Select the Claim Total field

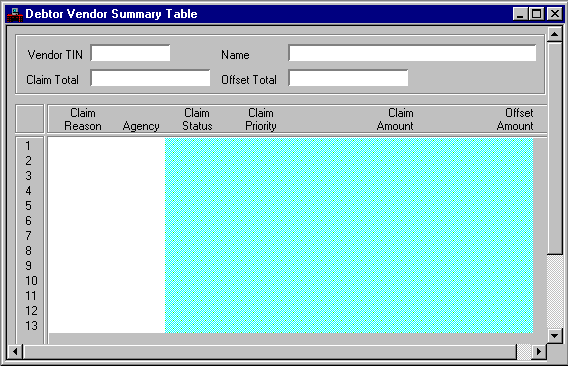click(150, 78)
